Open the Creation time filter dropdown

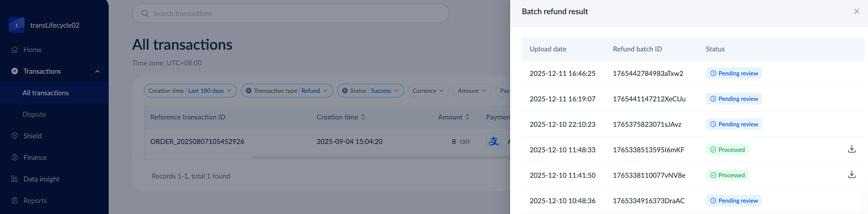[x=190, y=91]
